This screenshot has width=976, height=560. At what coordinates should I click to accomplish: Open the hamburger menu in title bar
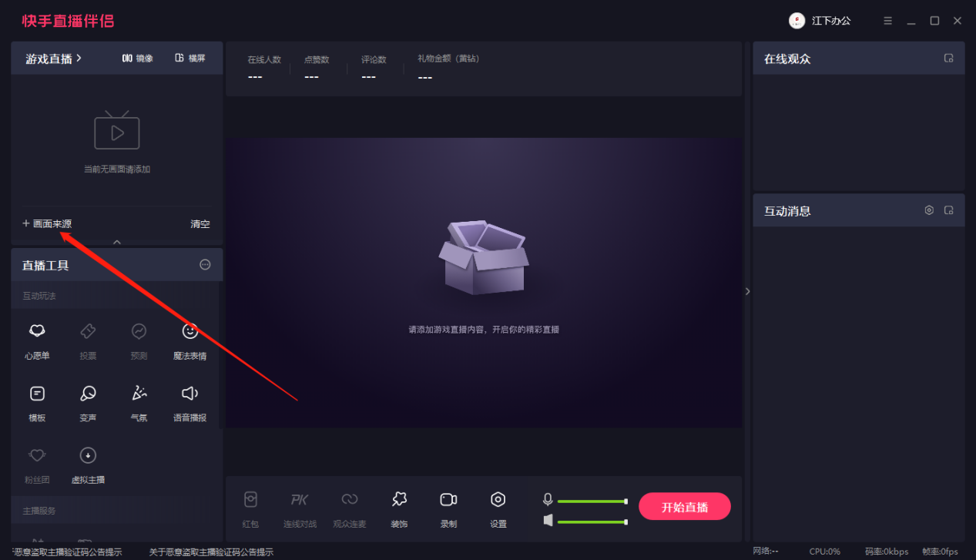point(888,21)
